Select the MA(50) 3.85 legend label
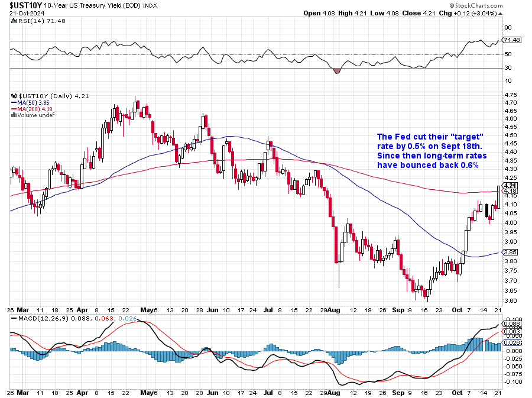This screenshot has height=398, width=532. (x=35, y=102)
